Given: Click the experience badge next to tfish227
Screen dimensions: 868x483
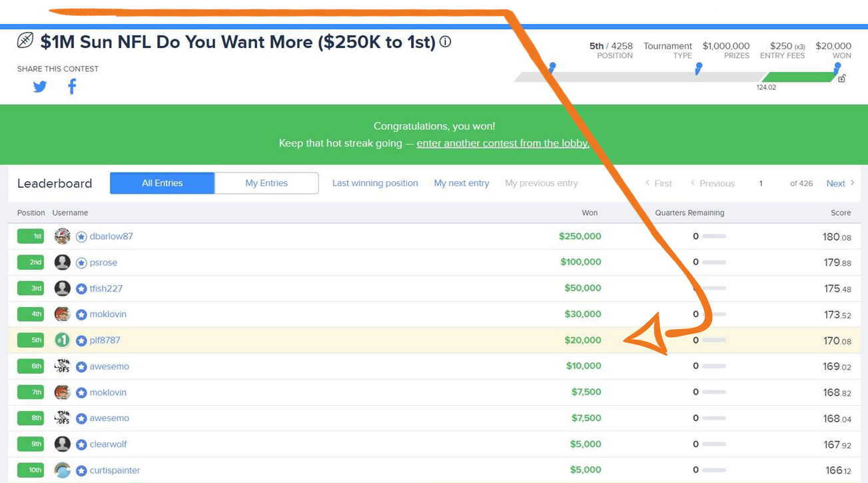Looking at the screenshot, I should (81, 289).
